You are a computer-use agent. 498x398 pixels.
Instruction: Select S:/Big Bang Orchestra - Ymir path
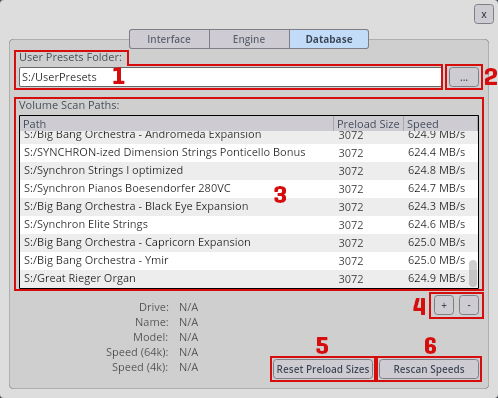tap(248, 261)
